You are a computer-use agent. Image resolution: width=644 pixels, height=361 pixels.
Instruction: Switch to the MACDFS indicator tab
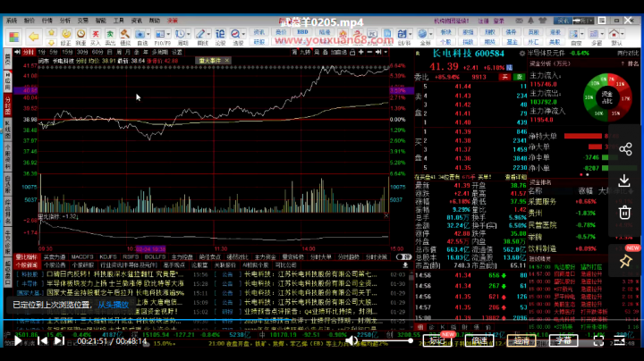coord(82,256)
